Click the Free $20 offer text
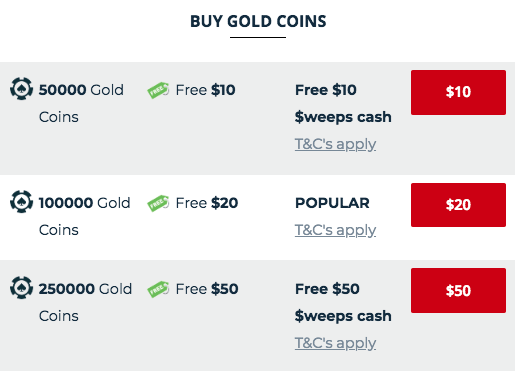 click(x=207, y=203)
